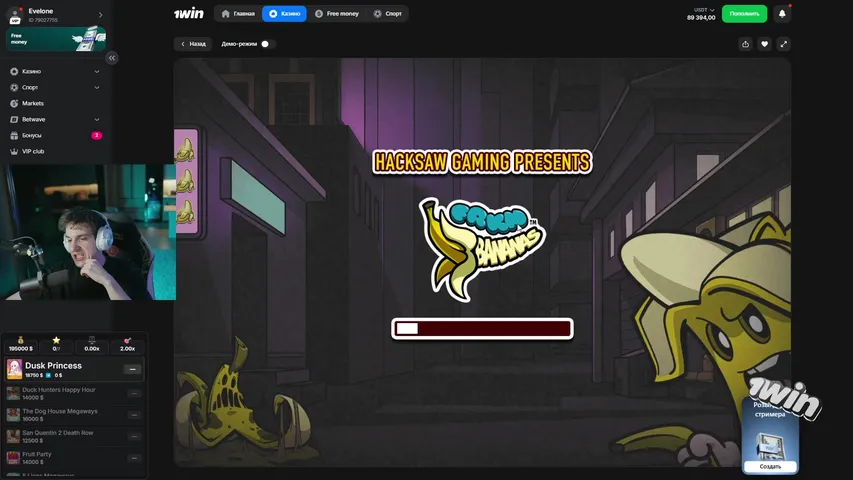
Task: Click the streamer webcam feed
Action: click(x=88, y=232)
